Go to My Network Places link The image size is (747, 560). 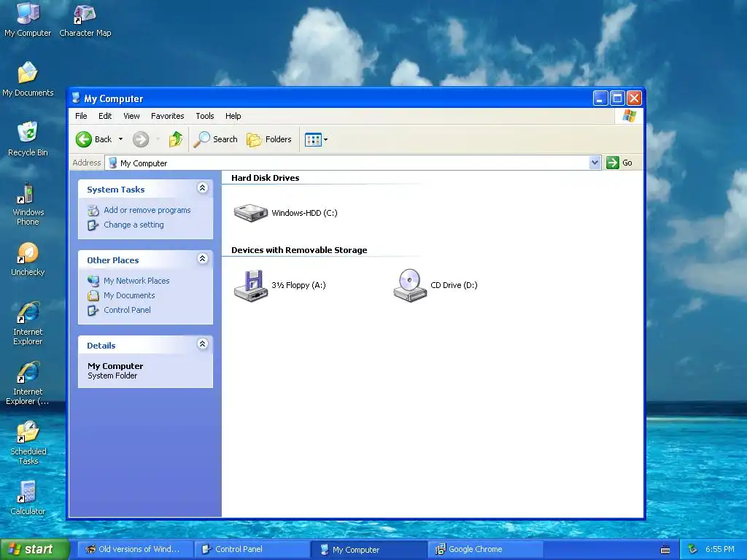click(x=136, y=281)
